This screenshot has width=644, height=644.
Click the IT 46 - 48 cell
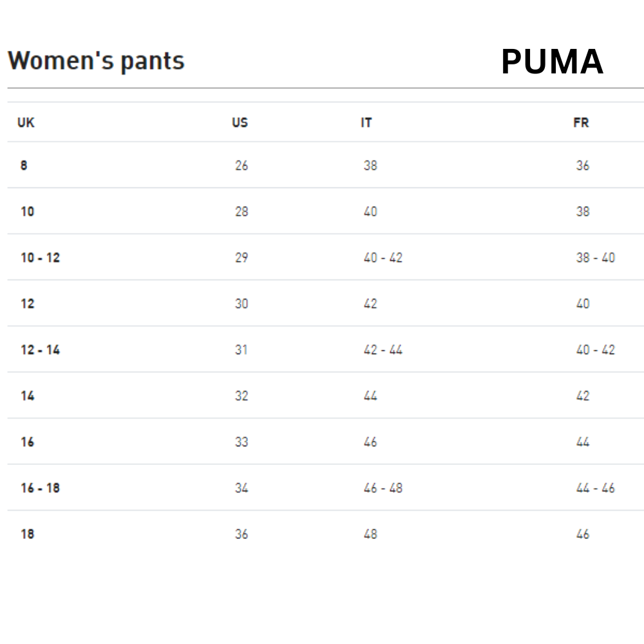tap(383, 488)
